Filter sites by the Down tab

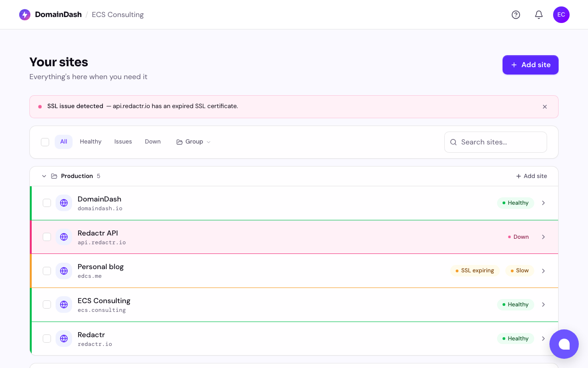point(153,142)
